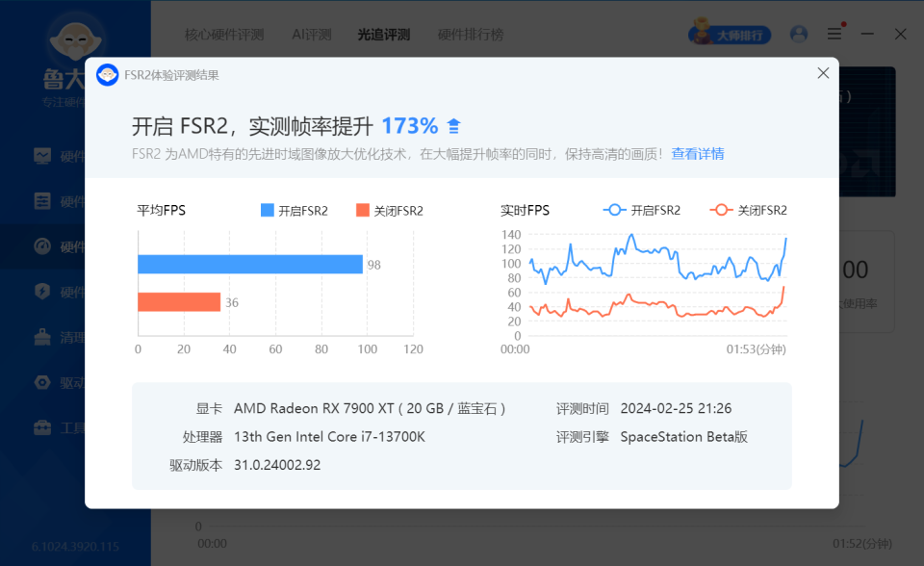Click the FSR2体验评测结果 dialog title
The height and width of the screenshot is (566, 924).
[x=171, y=75]
